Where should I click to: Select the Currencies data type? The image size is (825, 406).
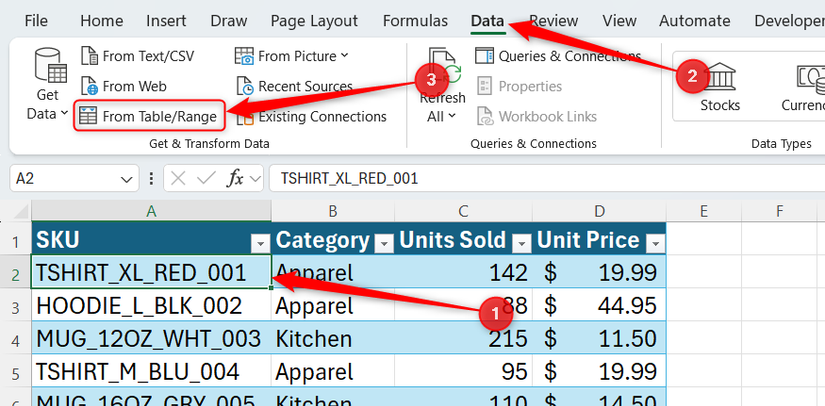coord(802,86)
